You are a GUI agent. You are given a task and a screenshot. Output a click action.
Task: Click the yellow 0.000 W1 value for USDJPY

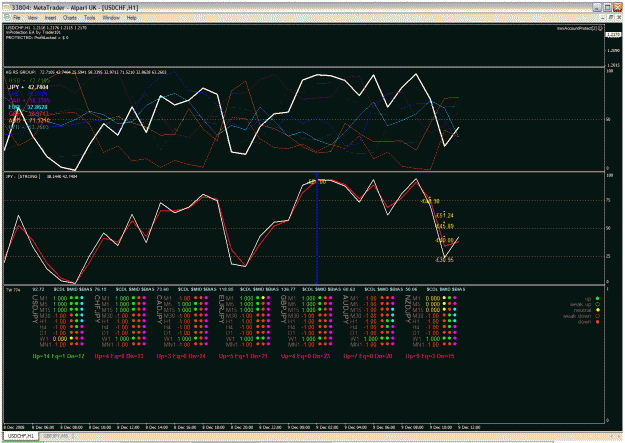[60, 339]
